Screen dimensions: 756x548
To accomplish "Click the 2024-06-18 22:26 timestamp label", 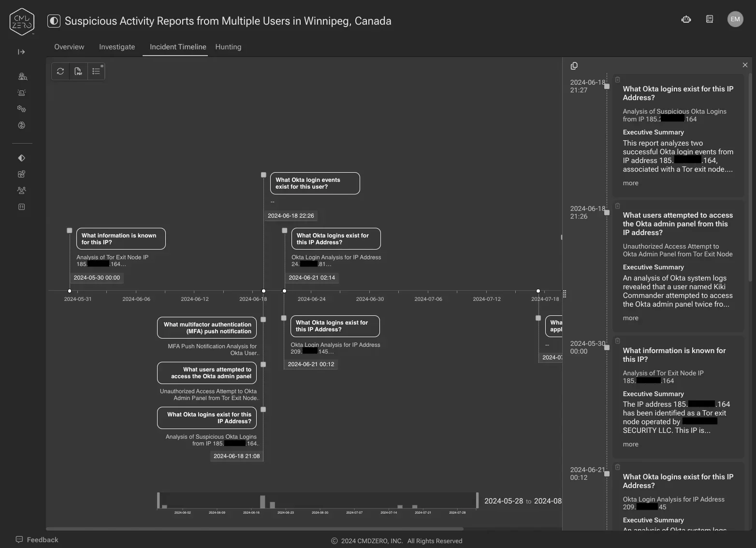I will click(291, 216).
